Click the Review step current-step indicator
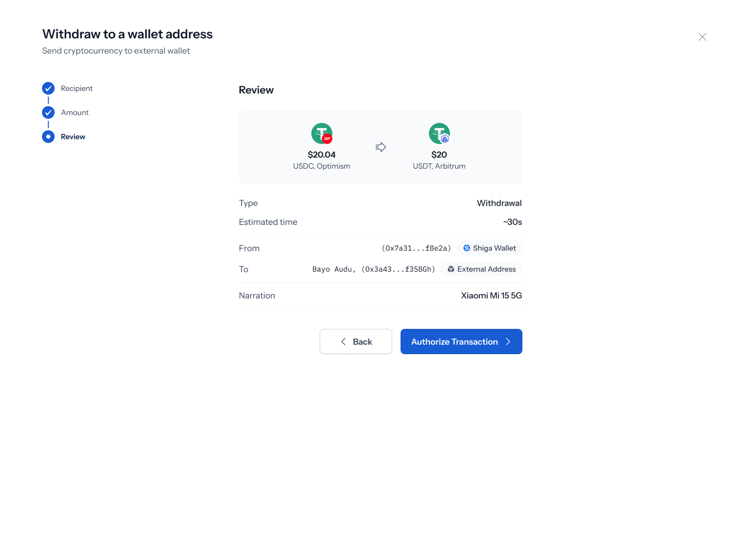756x538 pixels. 48,137
